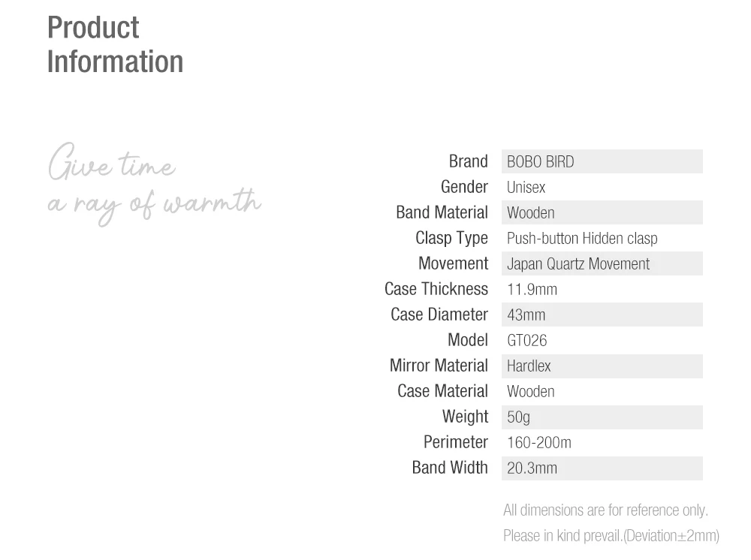The height and width of the screenshot is (560, 751).
Task: Click the Hardlex mirror material value
Action: (x=529, y=366)
